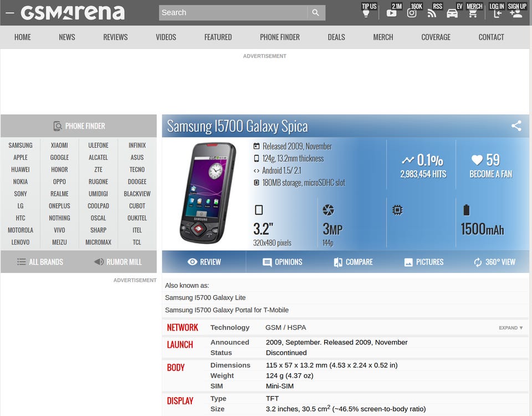Switch to the Opinions tab
The width and height of the screenshot is (532, 416).
(282, 262)
